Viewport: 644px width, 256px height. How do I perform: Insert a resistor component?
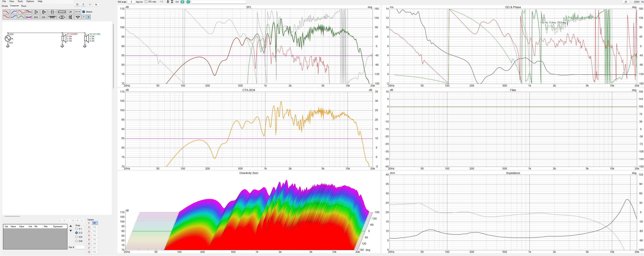click(62, 12)
